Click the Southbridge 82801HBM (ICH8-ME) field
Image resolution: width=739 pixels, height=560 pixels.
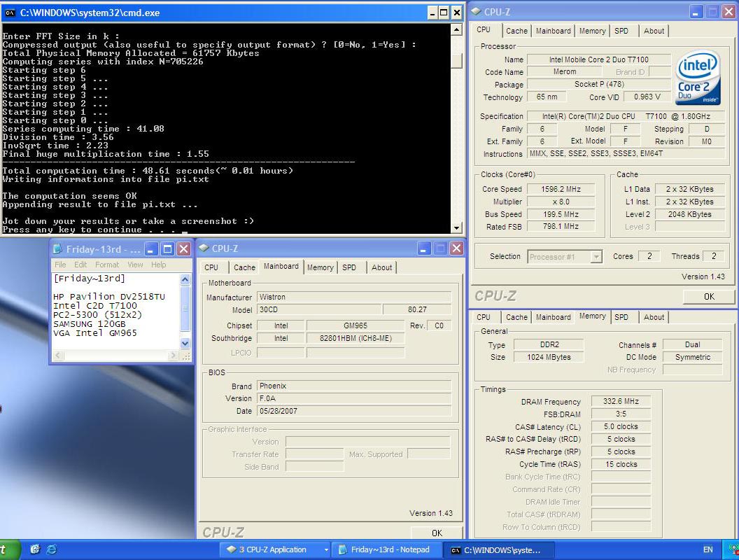click(x=356, y=338)
